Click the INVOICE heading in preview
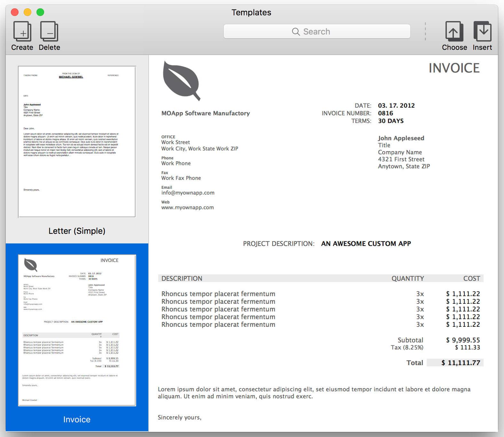The image size is (504, 437). 454,68
